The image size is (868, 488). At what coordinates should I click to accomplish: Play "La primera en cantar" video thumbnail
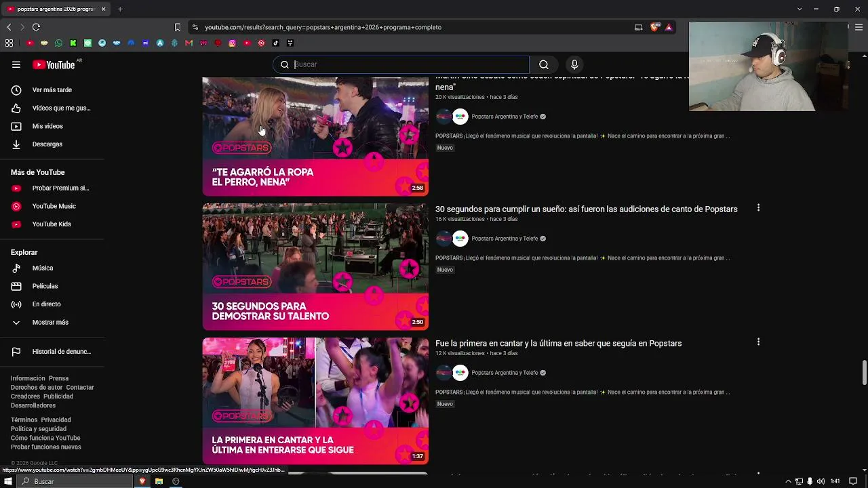point(315,401)
